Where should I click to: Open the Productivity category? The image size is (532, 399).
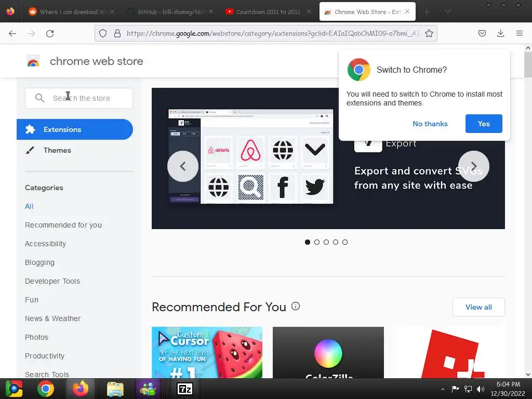45,355
